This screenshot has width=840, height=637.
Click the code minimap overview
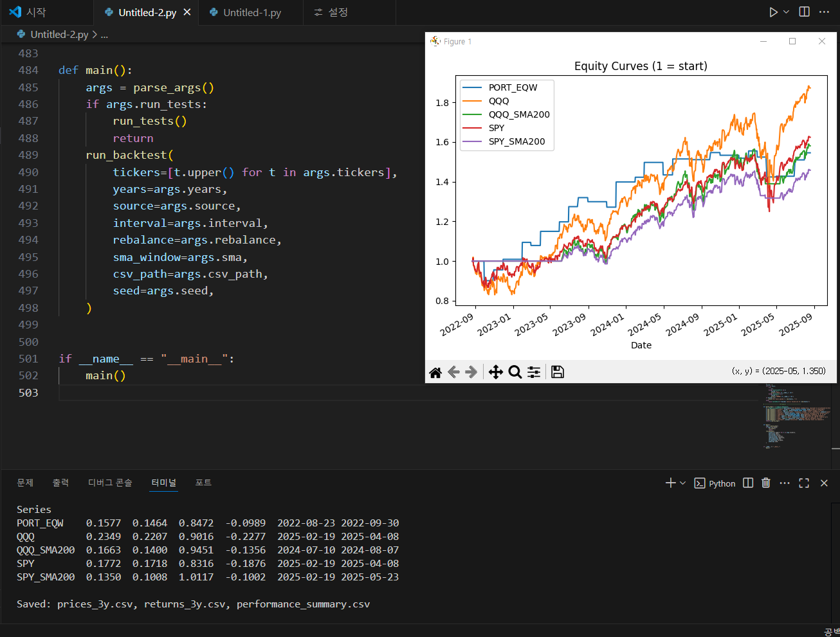(x=796, y=416)
